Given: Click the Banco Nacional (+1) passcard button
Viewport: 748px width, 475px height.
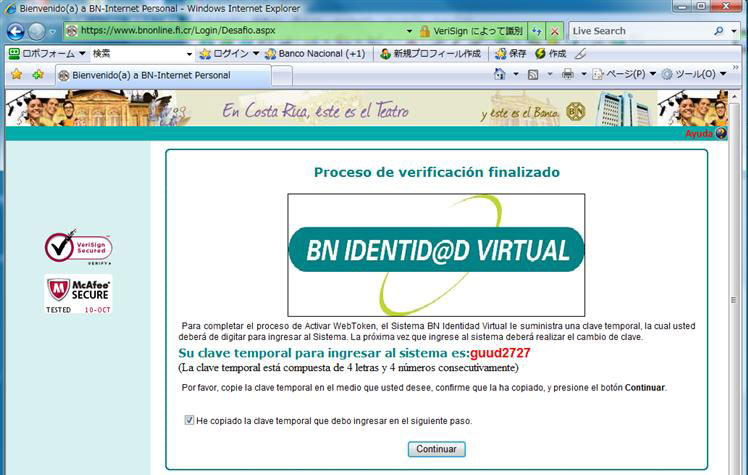Looking at the screenshot, I should coord(315,53).
